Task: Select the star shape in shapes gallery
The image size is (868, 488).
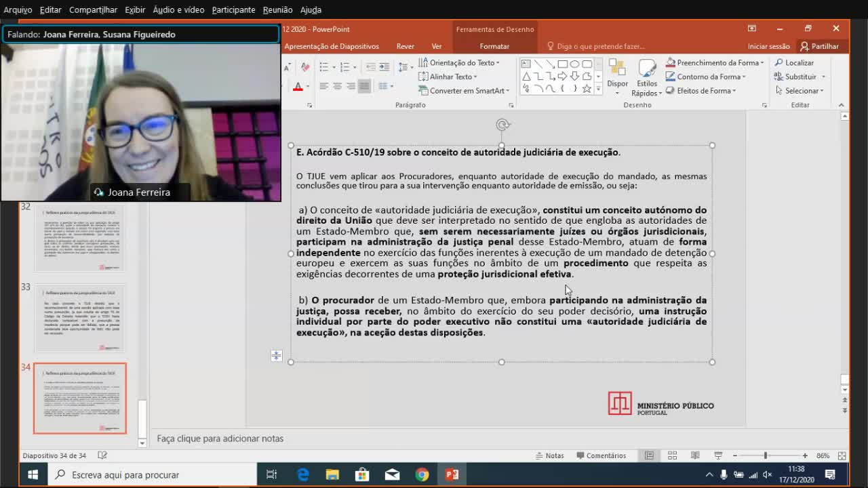Action: [x=587, y=89]
